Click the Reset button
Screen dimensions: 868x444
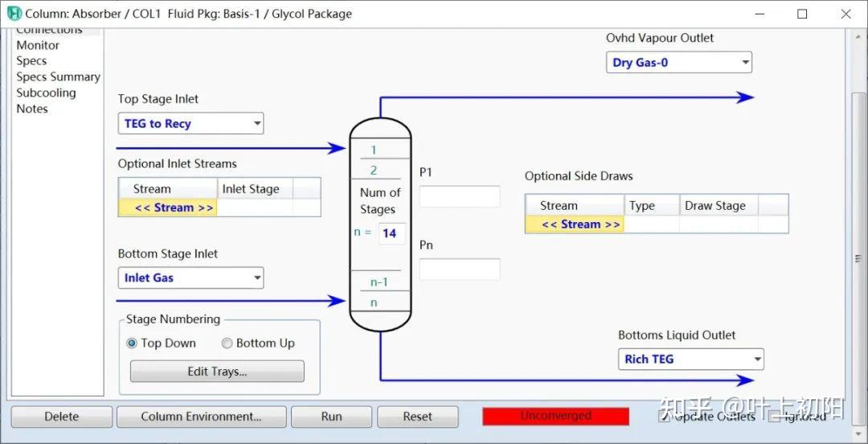[x=417, y=417]
